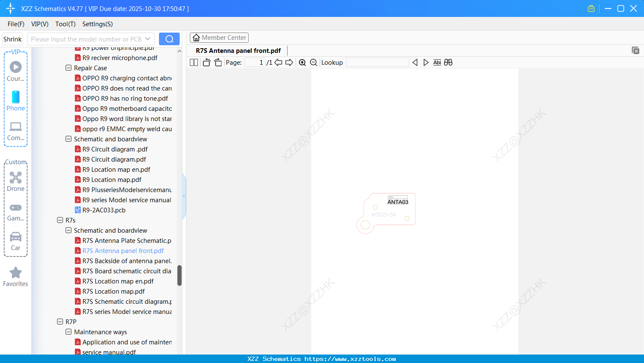Zoom out of the PDF
This screenshot has height=363, width=644.
click(x=313, y=63)
